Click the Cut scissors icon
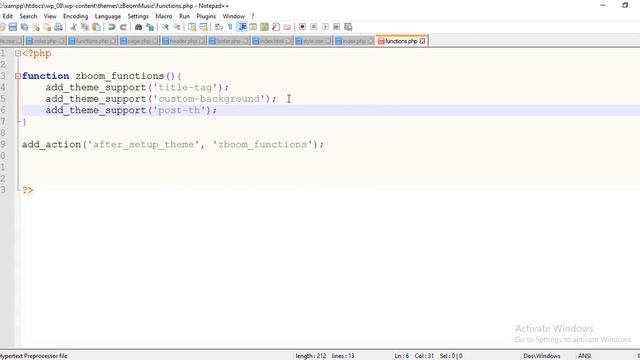Image resolution: width=640 pixels, height=360 pixels. click(x=73, y=27)
